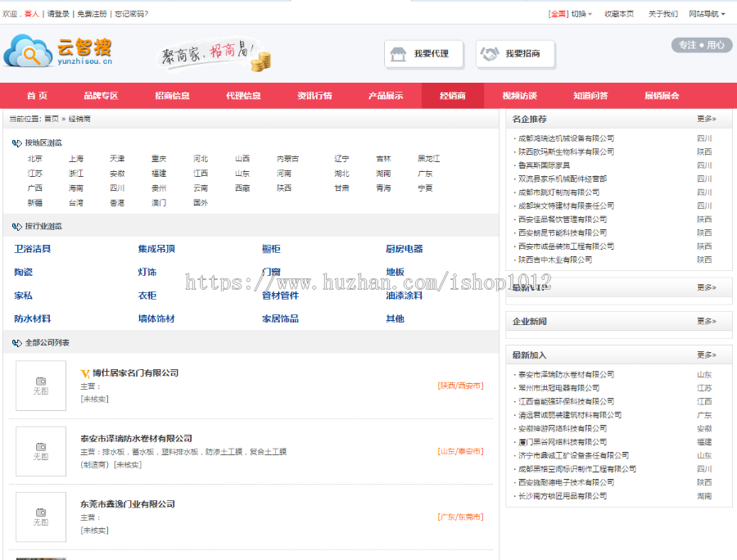Click the [山东/泰安市] location tag
This screenshot has height=560, width=737.
coord(460,451)
